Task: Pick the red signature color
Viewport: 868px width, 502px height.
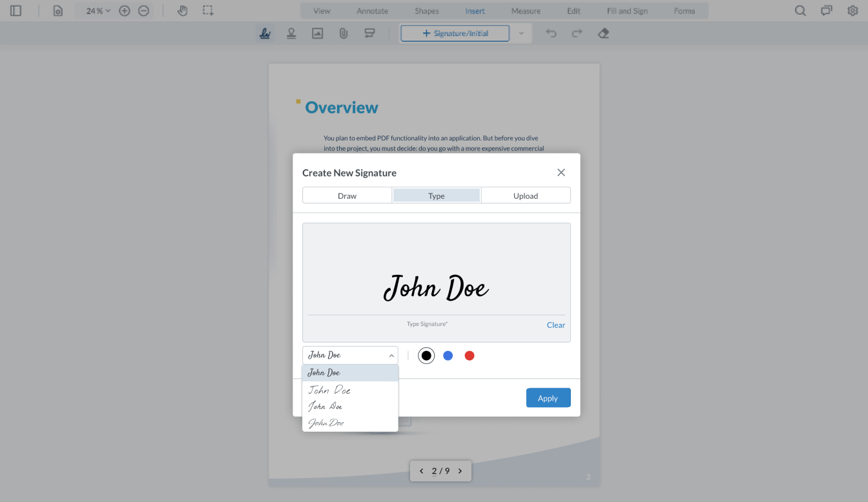Action: point(470,356)
